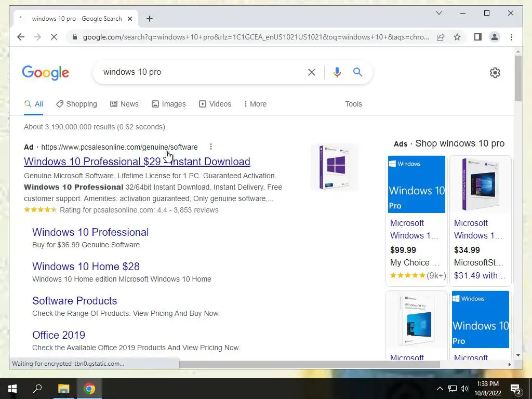Open the 'Windows 10 Home $28' sitelink
The height and width of the screenshot is (399, 532).
(86, 267)
